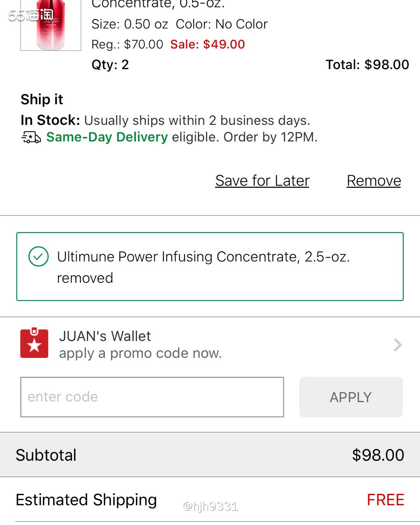Tap the Total: $98.00 item amount
Image resolution: width=420 pixels, height=525 pixels.
pos(367,65)
